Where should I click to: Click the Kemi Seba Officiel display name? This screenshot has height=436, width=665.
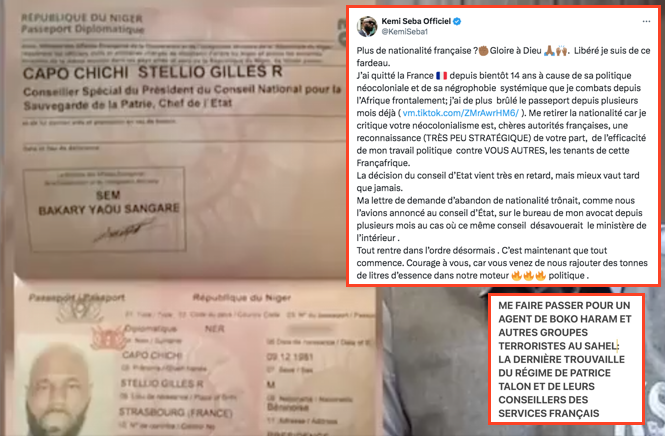[416, 21]
